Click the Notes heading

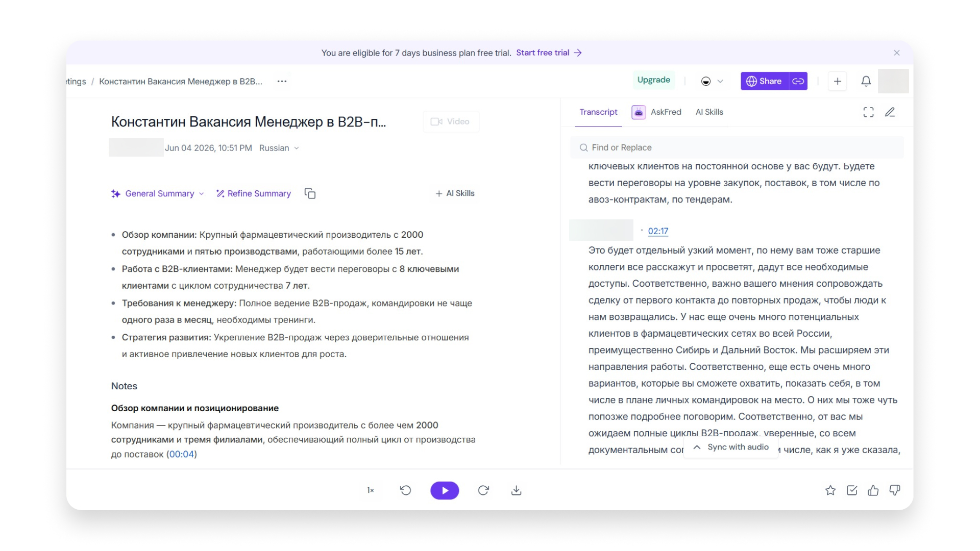[124, 386]
